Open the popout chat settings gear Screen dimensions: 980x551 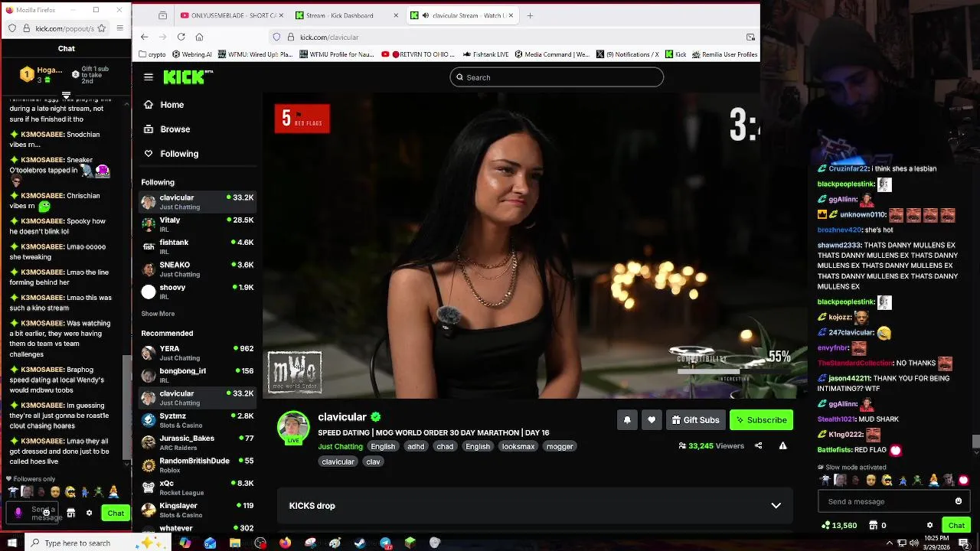[x=89, y=514]
